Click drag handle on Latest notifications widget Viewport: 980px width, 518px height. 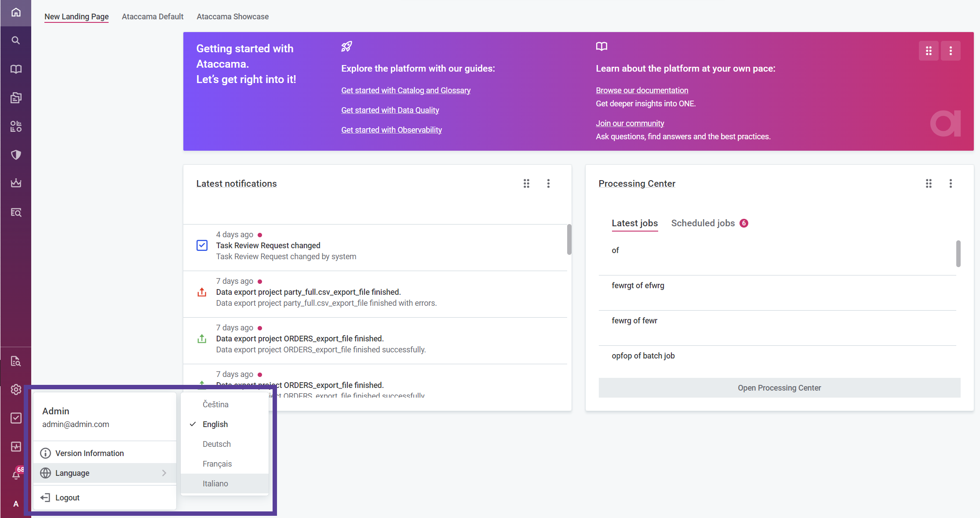click(x=526, y=184)
